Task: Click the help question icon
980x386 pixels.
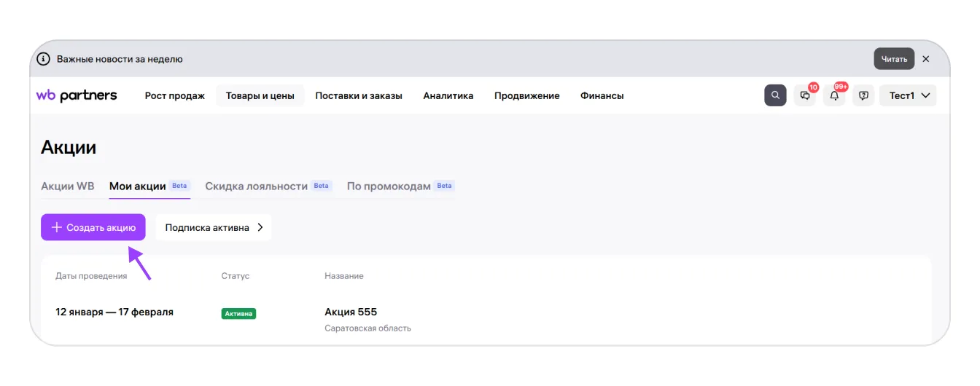Action: (863, 95)
